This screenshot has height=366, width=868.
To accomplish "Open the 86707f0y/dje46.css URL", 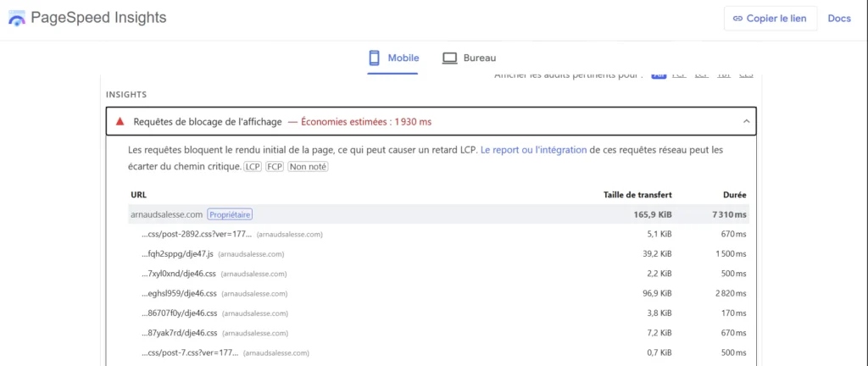I will [x=180, y=313].
